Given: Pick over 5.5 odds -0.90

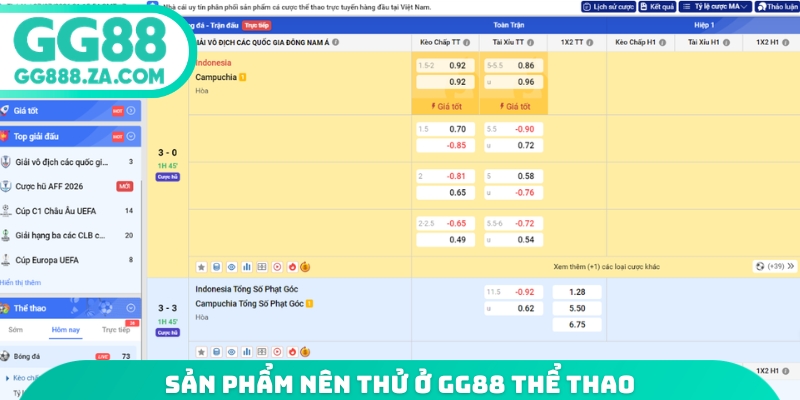Looking at the screenshot, I should (x=513, y=129).
